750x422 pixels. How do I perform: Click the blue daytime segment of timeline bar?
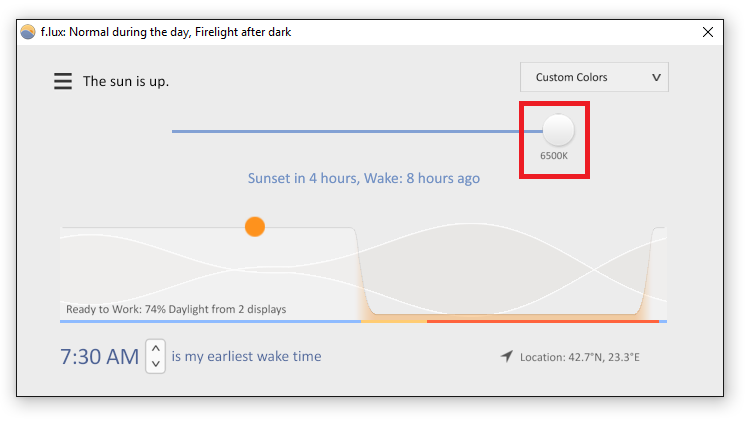(x=210, y=322)
